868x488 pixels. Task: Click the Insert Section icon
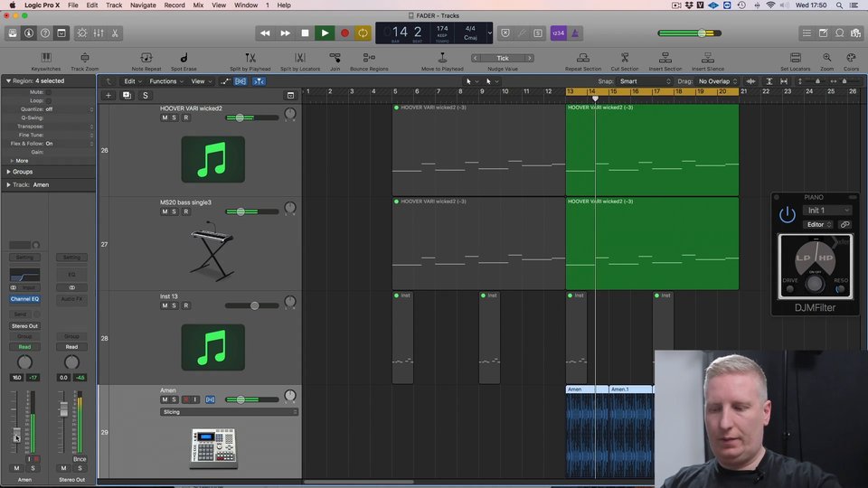tap(665, 58)
